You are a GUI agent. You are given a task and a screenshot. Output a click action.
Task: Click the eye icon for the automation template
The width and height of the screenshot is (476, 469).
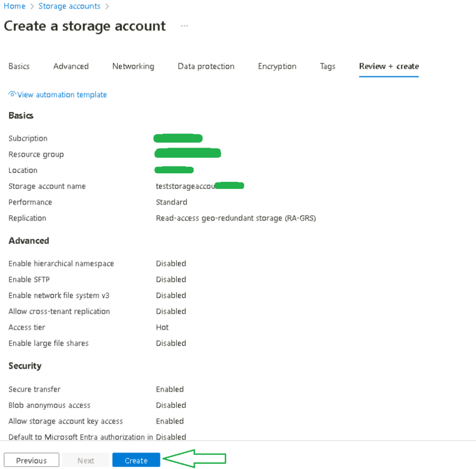12,94
